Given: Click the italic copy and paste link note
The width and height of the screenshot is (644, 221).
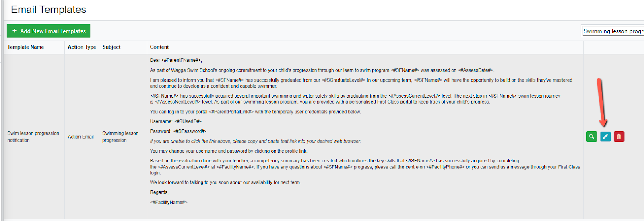Looking at the screenshot, I should [x=255, y=141].
